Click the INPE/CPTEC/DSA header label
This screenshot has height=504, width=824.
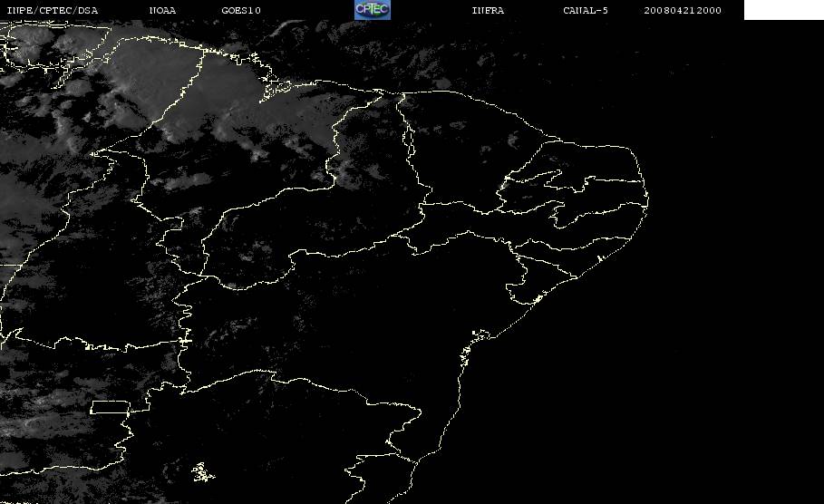pos(52,11)
